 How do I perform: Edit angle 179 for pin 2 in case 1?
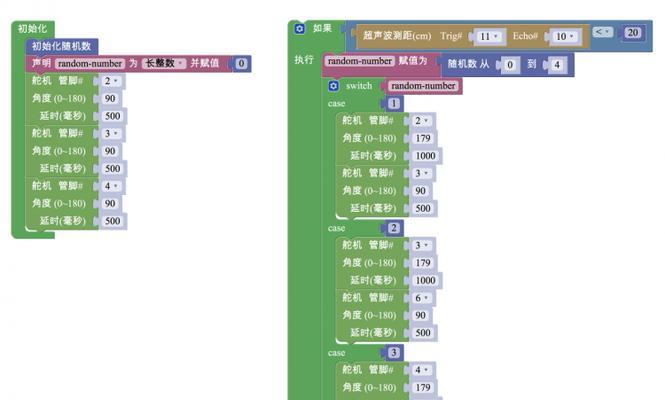coord(423,138)
